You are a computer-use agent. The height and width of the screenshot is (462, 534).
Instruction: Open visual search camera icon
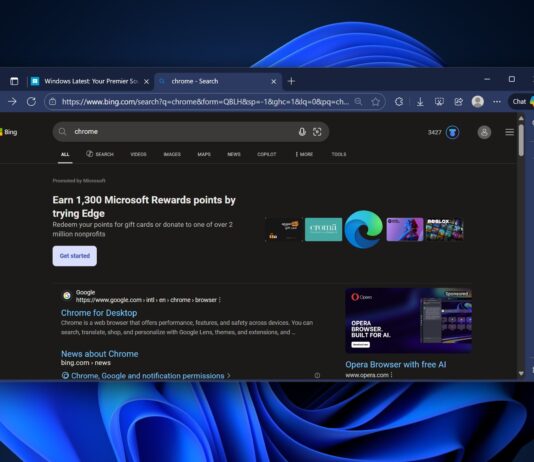(x=317, y=132)
